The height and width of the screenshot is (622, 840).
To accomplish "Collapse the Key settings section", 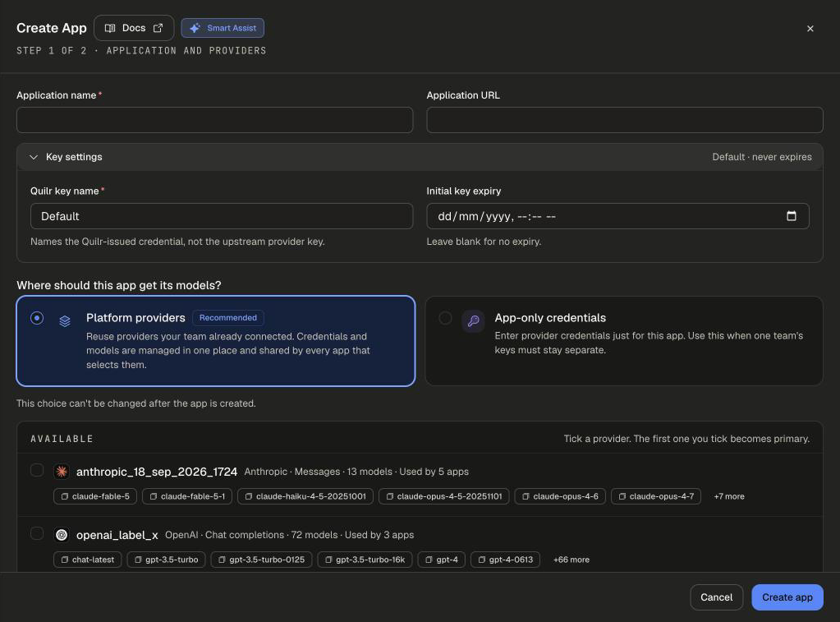I will (420, 157).
